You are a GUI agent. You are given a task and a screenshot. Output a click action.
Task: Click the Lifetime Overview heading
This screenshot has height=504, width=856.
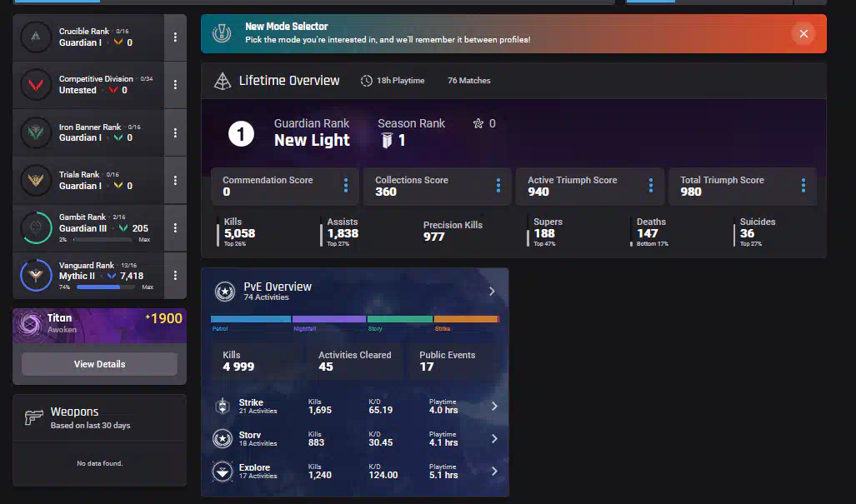pos(289,81)
